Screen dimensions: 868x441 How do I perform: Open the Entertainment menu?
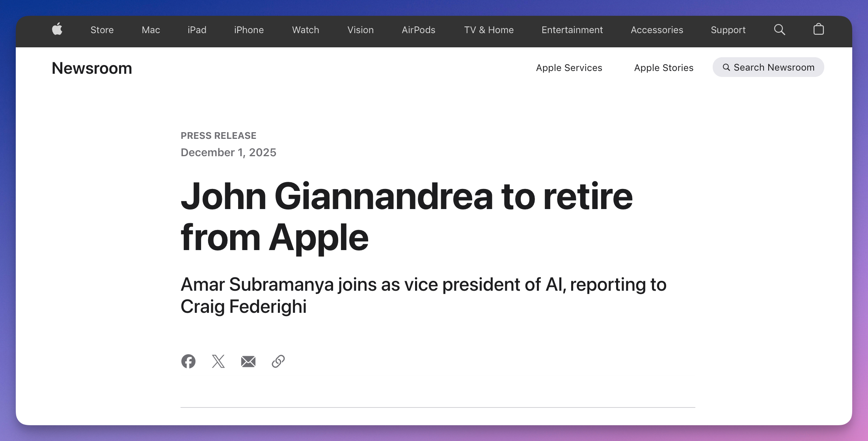click(572, 30)
